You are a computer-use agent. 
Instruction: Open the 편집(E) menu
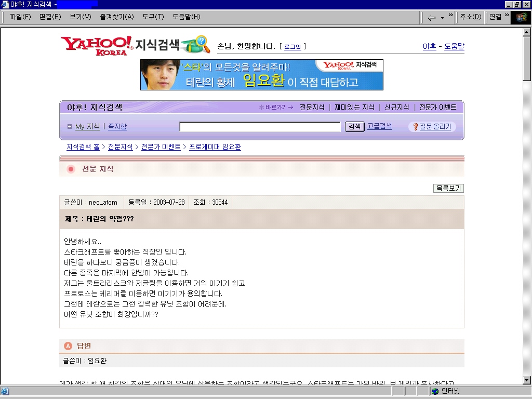pyautogui.click(x=50, y=17)
